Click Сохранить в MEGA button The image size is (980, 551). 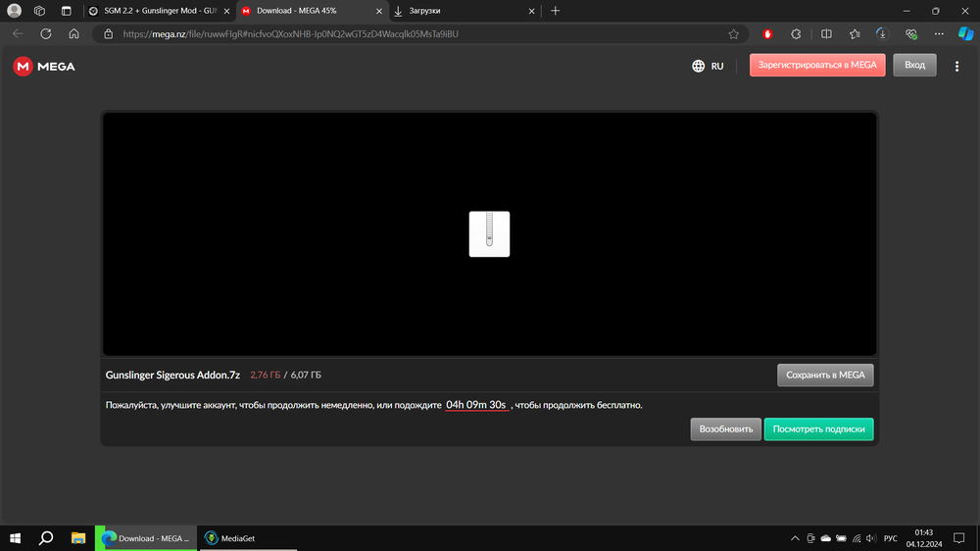[x=825, y=376]
